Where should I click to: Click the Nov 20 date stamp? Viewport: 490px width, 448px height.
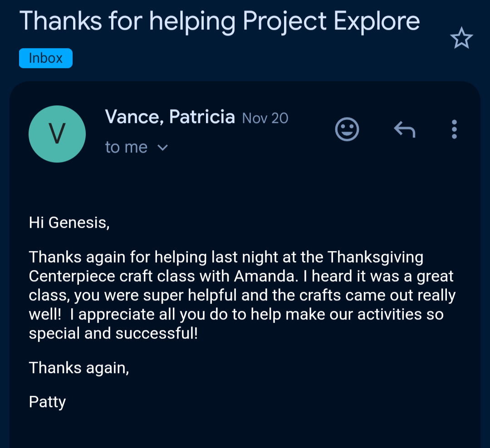[265, 118]
